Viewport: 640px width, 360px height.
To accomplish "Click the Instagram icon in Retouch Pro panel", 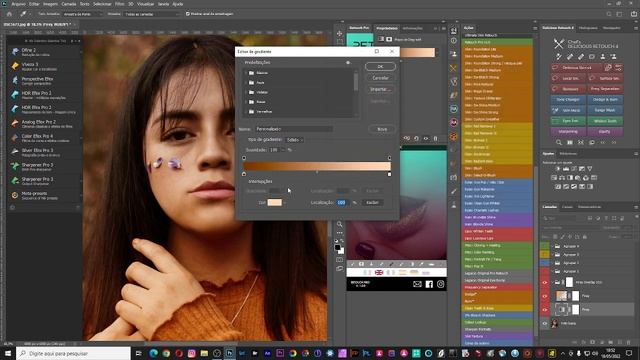I will pyautogui.click(x=440, y=284).
